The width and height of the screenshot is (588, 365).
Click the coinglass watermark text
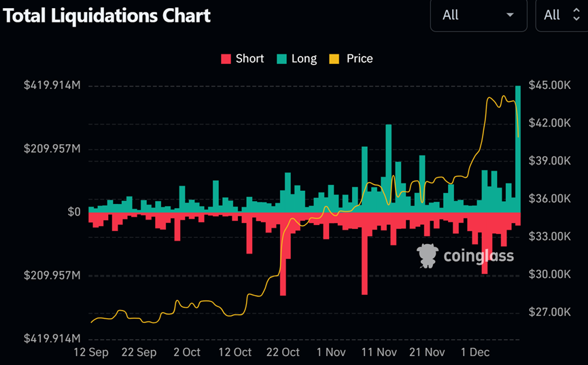coord(479,256)
